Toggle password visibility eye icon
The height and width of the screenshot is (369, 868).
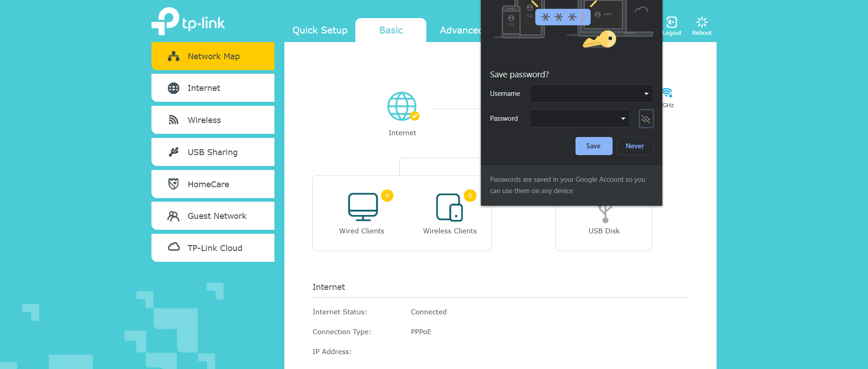[646, 119]
